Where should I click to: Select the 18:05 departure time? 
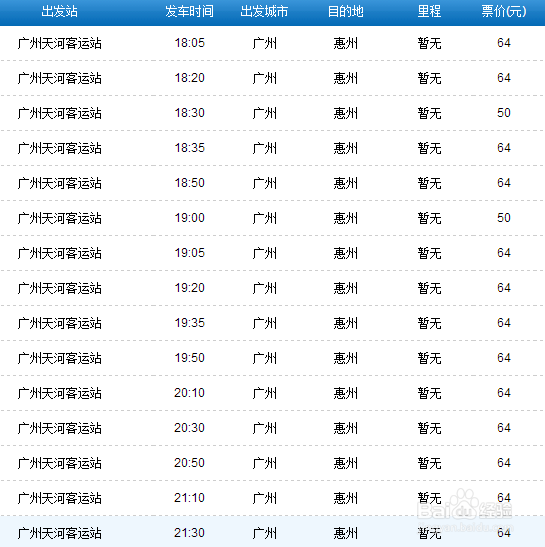(189, 43)
